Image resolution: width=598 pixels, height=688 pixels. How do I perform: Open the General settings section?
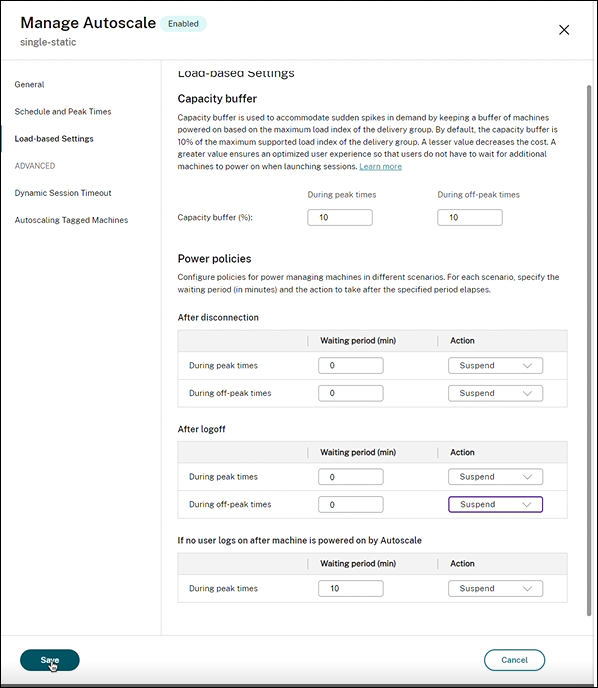tap(29, 84)
